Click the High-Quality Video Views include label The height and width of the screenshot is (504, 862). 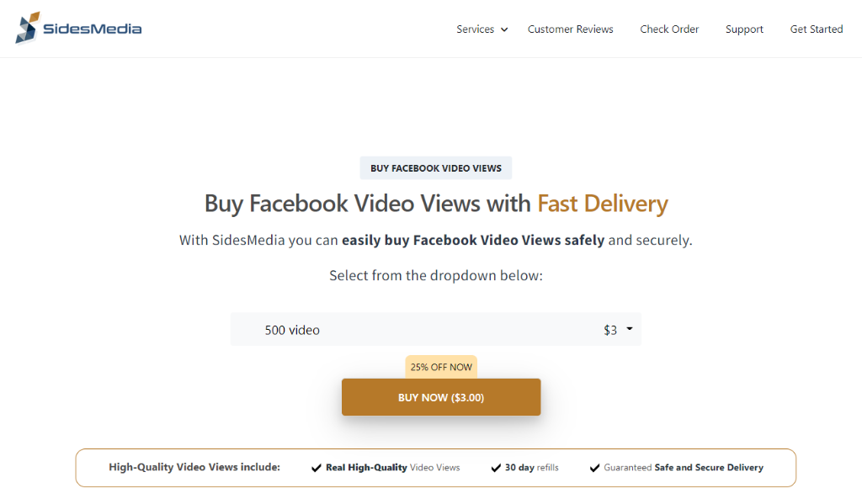click(194, 467)
